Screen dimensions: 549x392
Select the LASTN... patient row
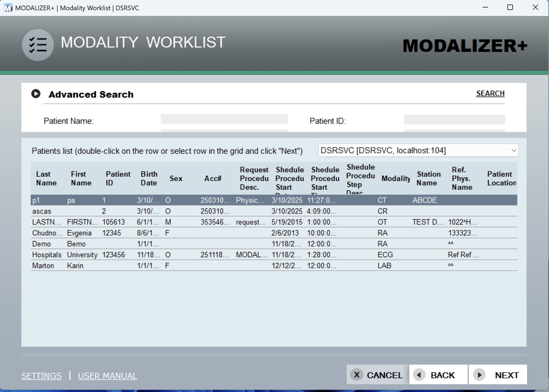pyautogui.click(x=274, y=222)
